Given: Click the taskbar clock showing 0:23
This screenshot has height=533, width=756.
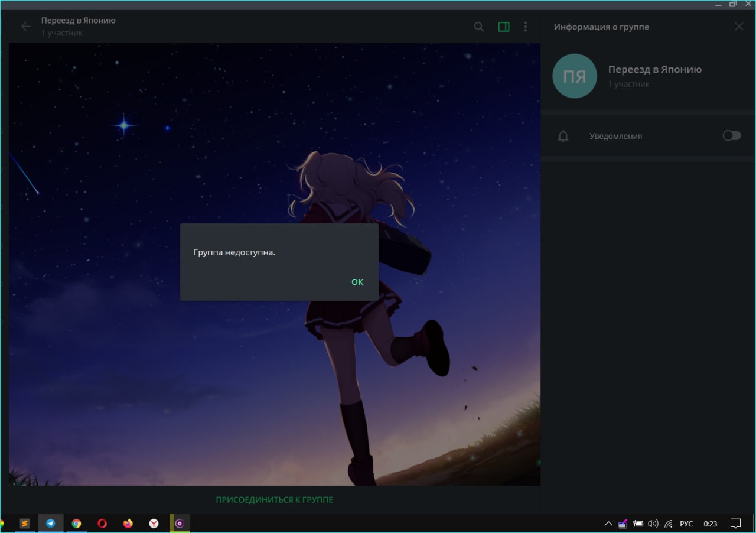Looking at the screenshot, I should coord(711,524).
